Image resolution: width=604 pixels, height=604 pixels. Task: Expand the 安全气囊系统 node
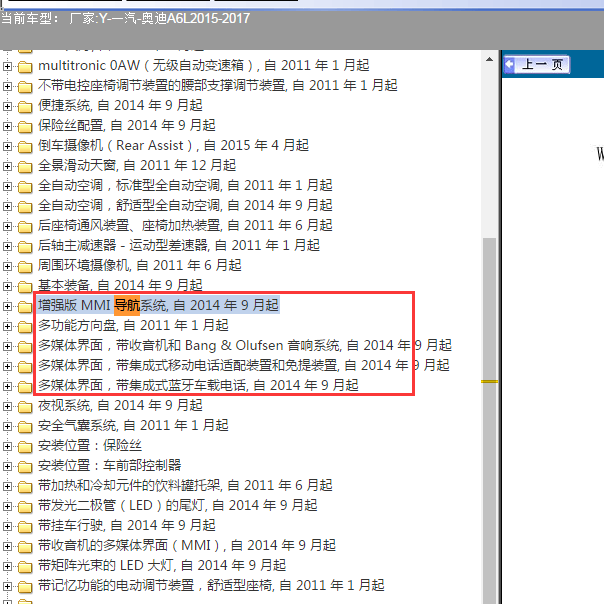pyautogui.click(x=7, y=427)
